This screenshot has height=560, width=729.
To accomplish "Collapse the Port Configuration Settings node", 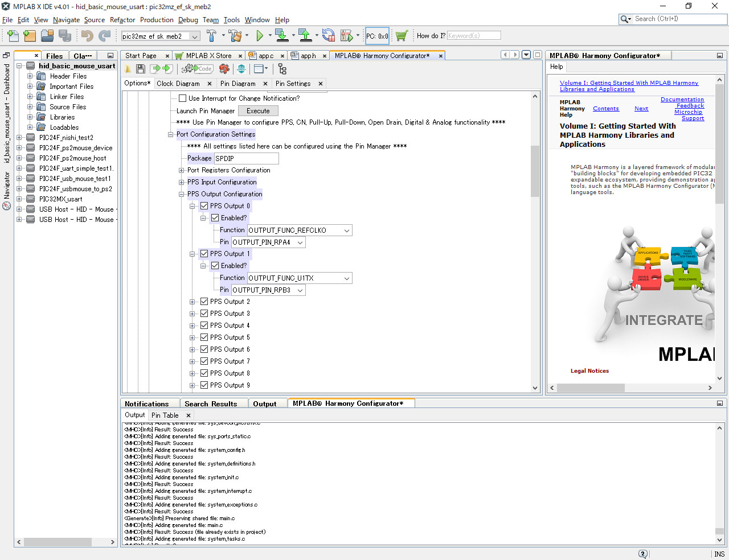I will click(170, 135).
